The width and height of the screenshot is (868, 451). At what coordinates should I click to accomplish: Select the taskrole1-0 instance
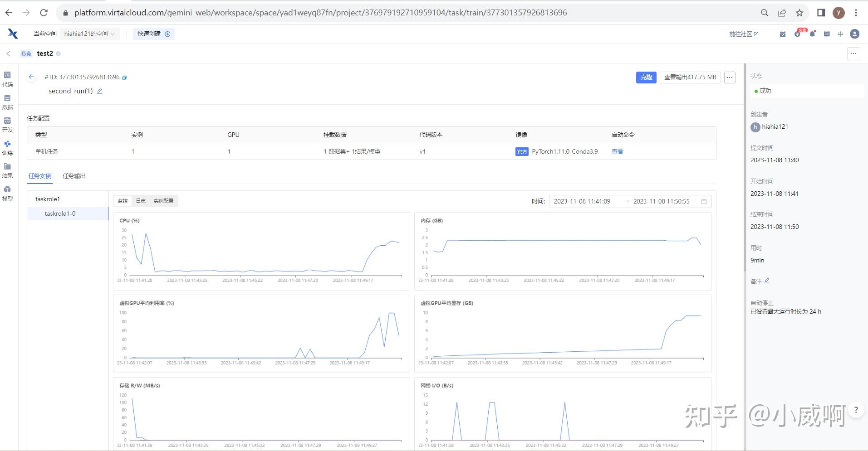pyautogui.click(x=68, y=213)
